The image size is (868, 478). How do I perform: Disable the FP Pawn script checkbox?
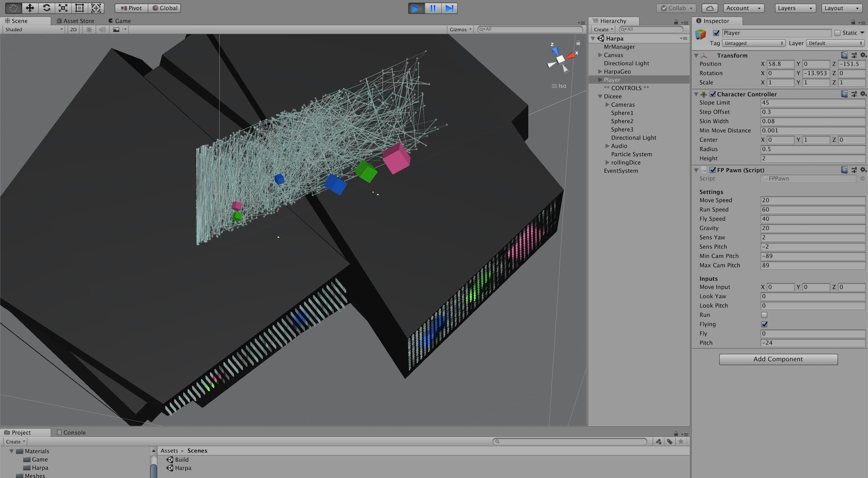click(x=713, y=170)
